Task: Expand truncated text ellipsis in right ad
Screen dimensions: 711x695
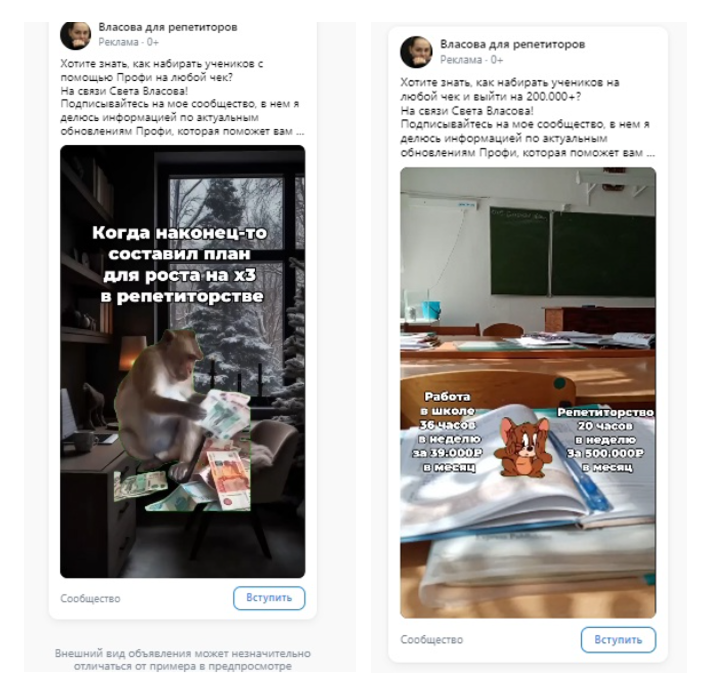Action: pyautogui.click(x=650, y=153)
